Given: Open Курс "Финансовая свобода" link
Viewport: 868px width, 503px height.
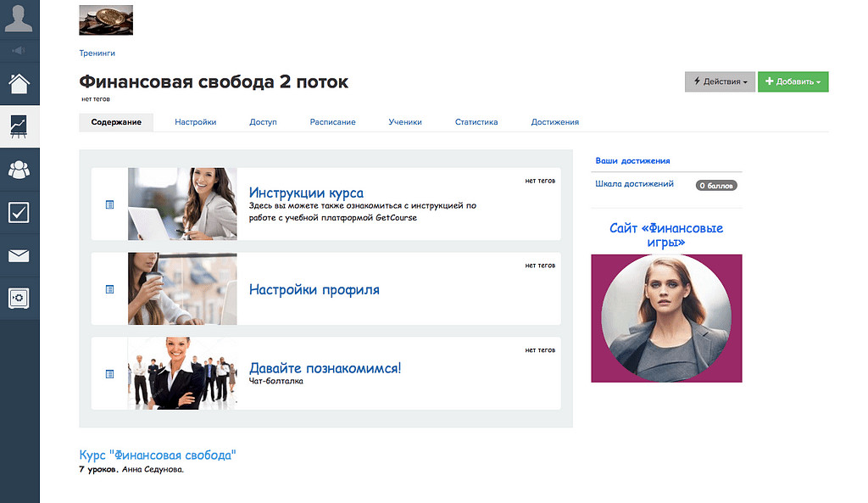Looking at the screenshot, I should pyautogui.click(x=157, y=455).
